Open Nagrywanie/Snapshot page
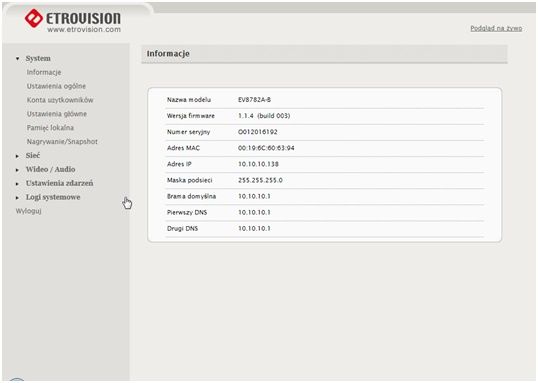 point(62,141)
